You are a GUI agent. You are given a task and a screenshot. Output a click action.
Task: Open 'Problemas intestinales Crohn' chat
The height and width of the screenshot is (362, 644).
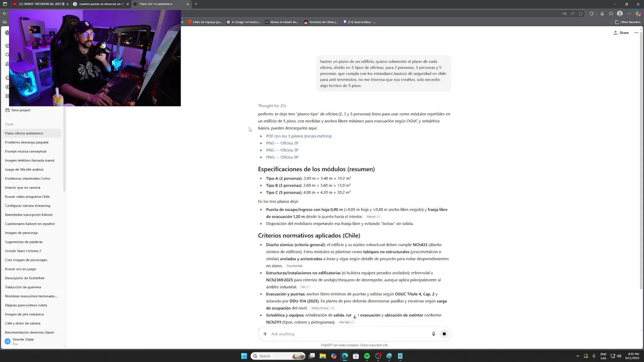[32, 178]
